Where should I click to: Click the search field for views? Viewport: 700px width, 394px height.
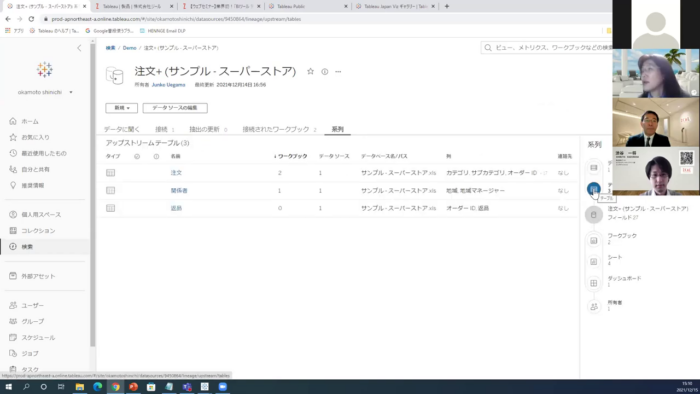point(546,48)
